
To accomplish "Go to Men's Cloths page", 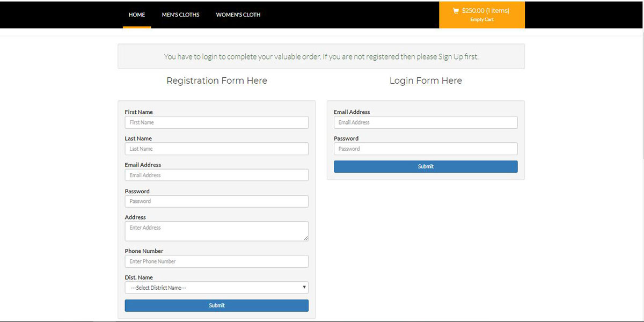I will [180, 14].
